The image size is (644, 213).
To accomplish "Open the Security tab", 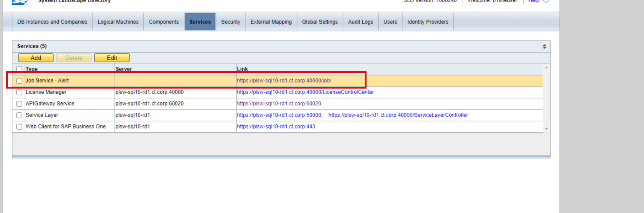I will pos(230,22).
